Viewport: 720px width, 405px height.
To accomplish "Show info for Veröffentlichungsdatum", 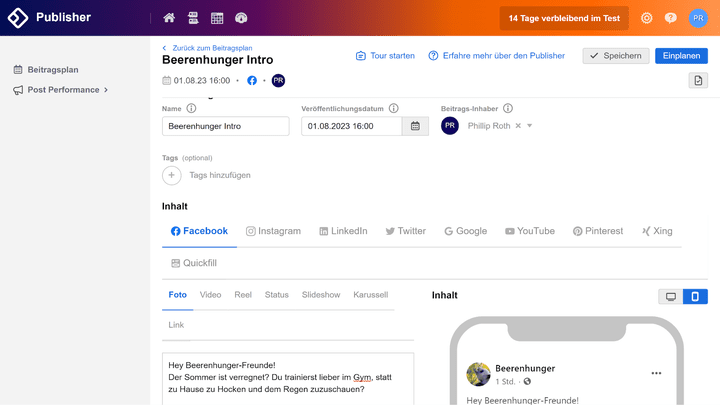I will [394, 108].
